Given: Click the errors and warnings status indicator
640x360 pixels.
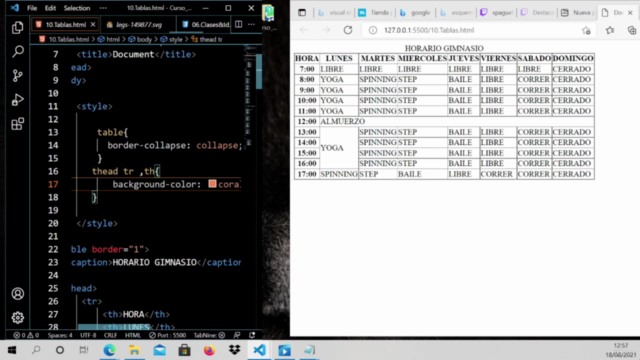Looking at the screenshot, I should click(26, 335).
